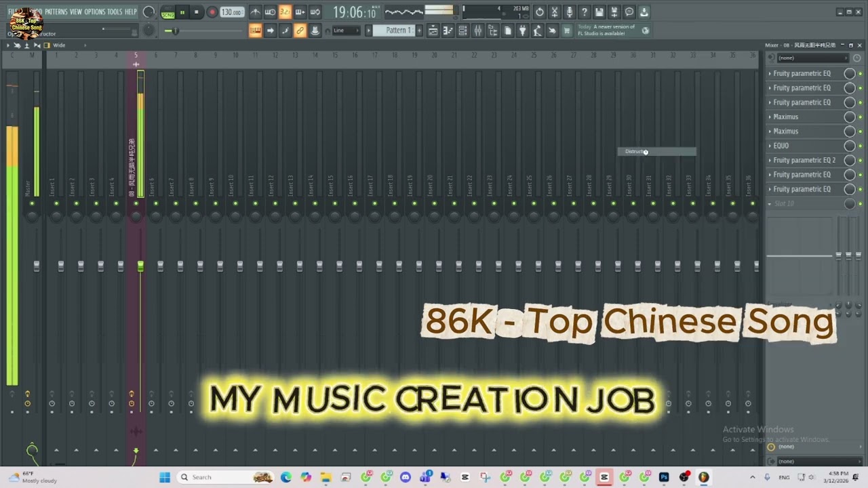Click the question mark help icon
Viewport: 868px width, 488px height.
(585, 12)
